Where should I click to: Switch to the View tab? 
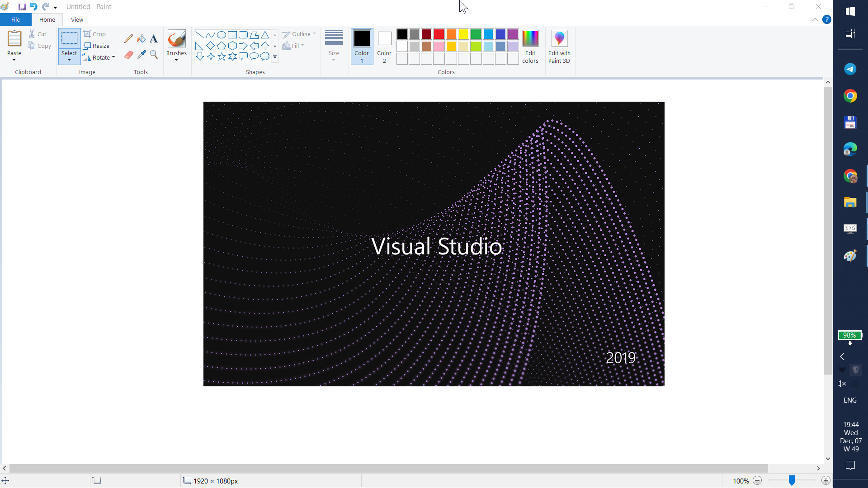coord(77,19)
